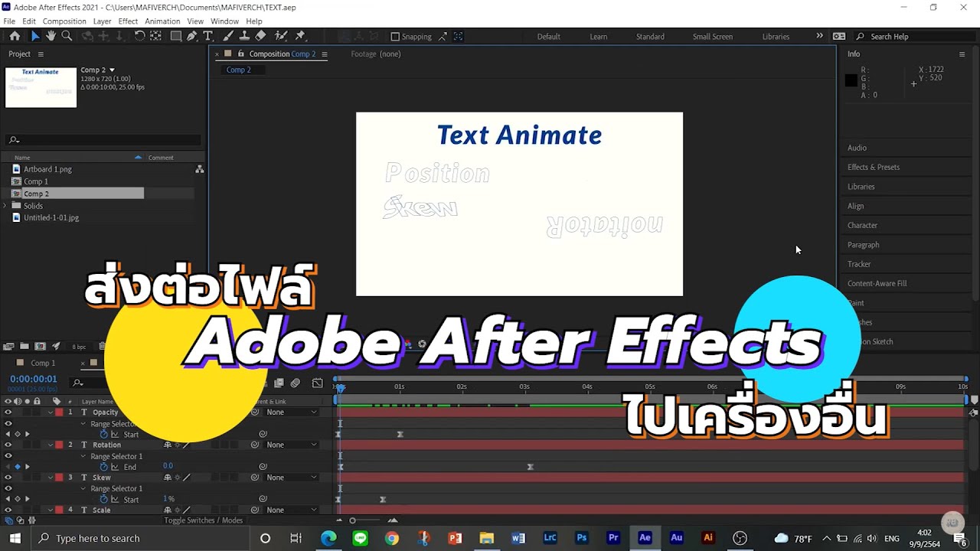The height and width of the screenshot is (551, 980).
Task: Open the Composition menu
Action: (64, 21)
